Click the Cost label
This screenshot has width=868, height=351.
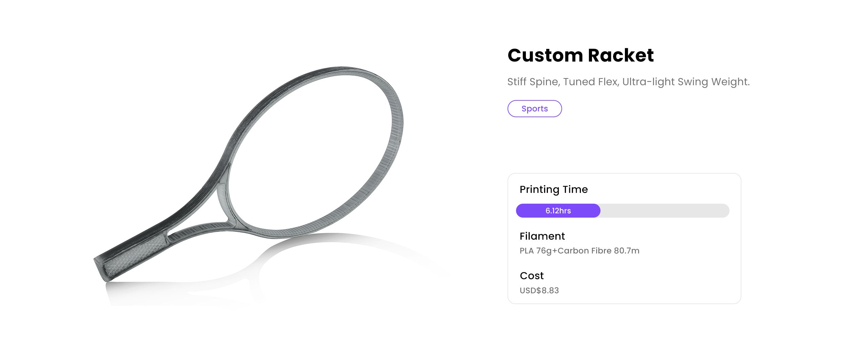(x=532, y=276)
